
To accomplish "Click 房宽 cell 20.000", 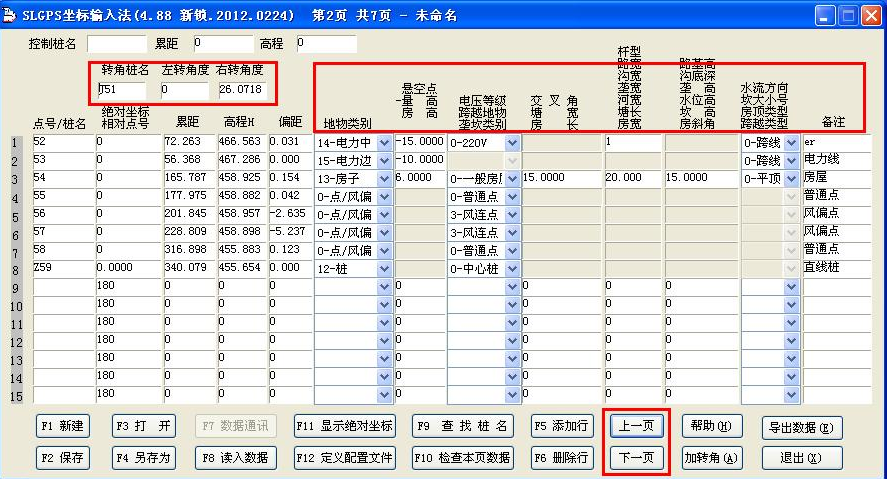I will click(x=633, y=178).
